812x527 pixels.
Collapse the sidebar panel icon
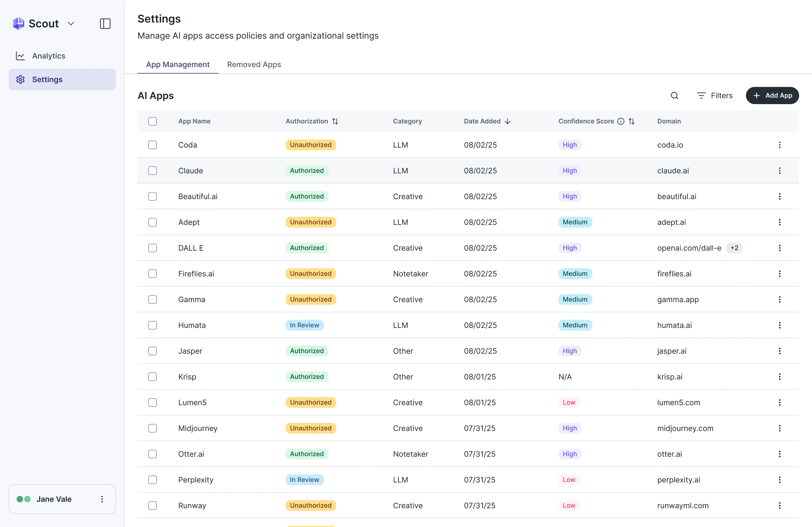click(105, 24)
